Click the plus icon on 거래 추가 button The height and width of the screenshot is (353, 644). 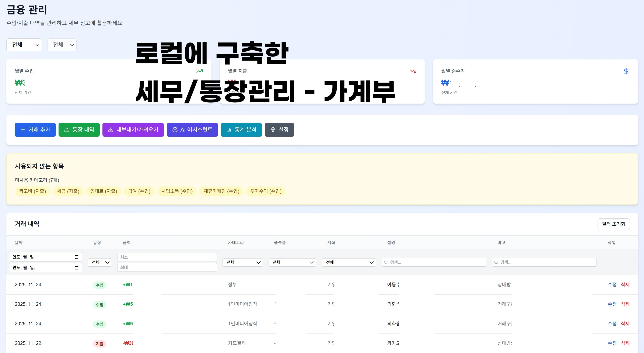click(x=23, y=130)
